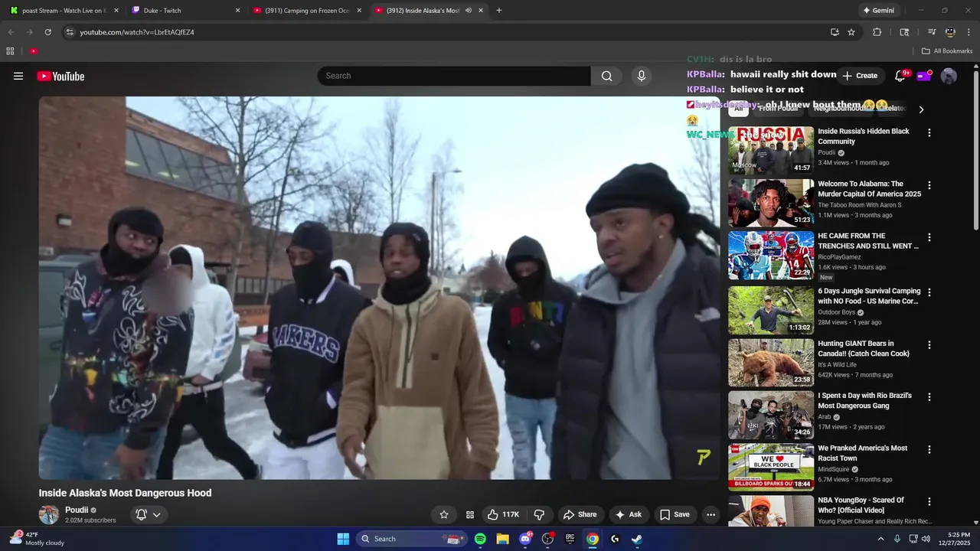This screenshot has height=551, width=980.
Task: Click the YouTube search magnifier button
Action: click(x=606, y=76)
